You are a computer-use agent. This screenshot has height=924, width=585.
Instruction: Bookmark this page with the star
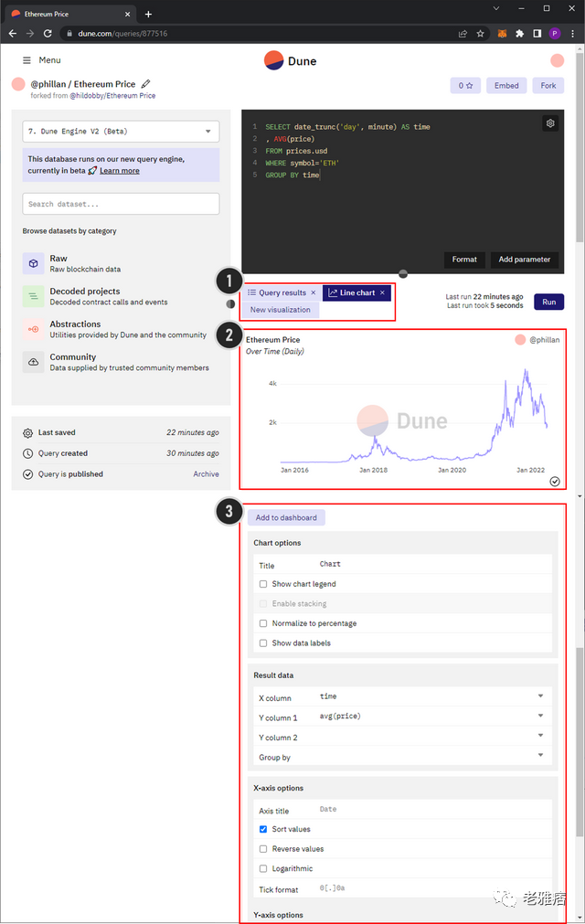pos(480,34)
